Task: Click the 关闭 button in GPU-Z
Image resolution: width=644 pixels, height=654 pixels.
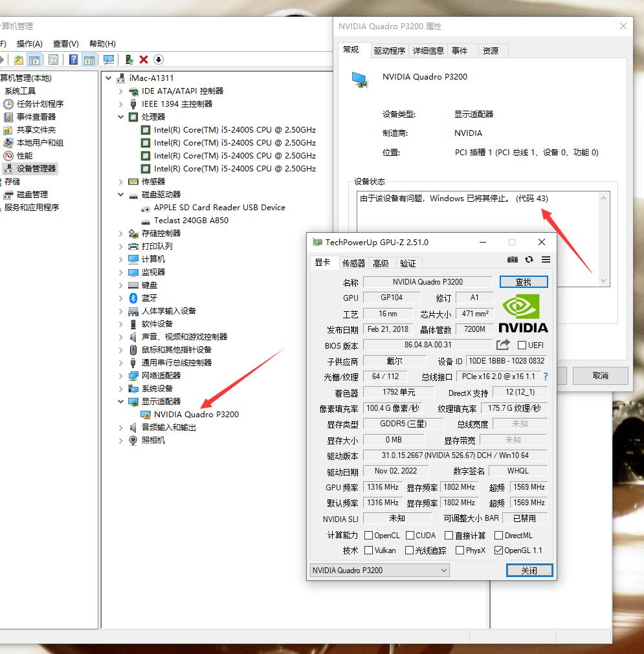Action: point(529,570)
